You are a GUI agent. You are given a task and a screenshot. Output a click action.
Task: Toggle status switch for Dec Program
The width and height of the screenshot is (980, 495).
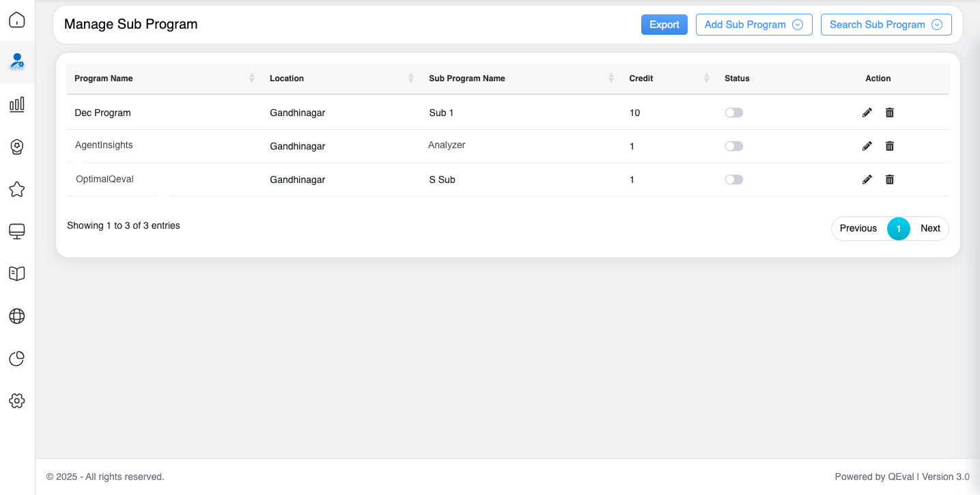(x=733, y=113)
